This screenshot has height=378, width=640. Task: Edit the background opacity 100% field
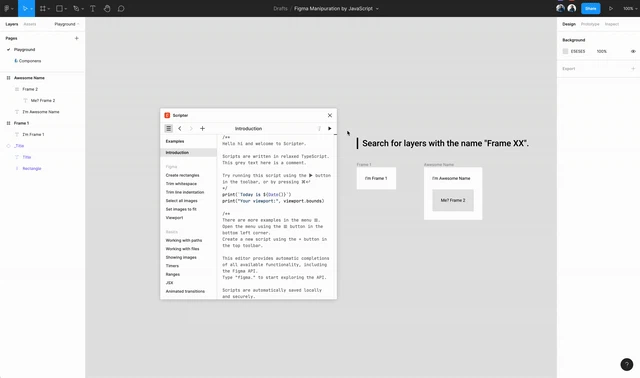601,51
